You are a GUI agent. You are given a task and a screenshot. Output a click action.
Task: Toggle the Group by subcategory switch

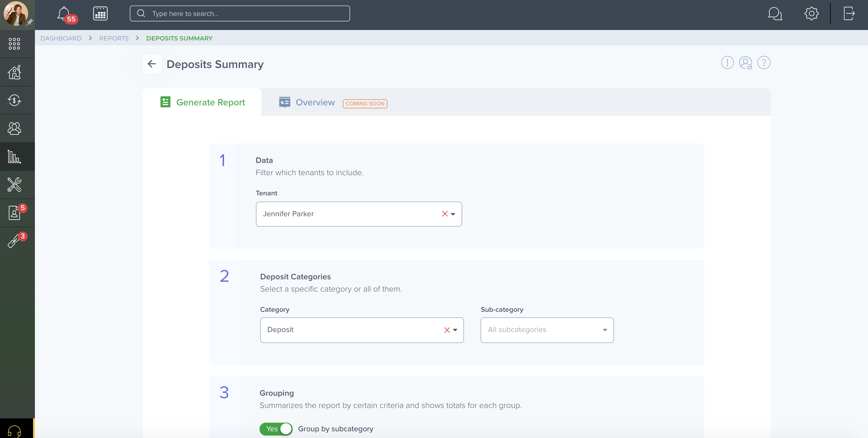(276, 429)
